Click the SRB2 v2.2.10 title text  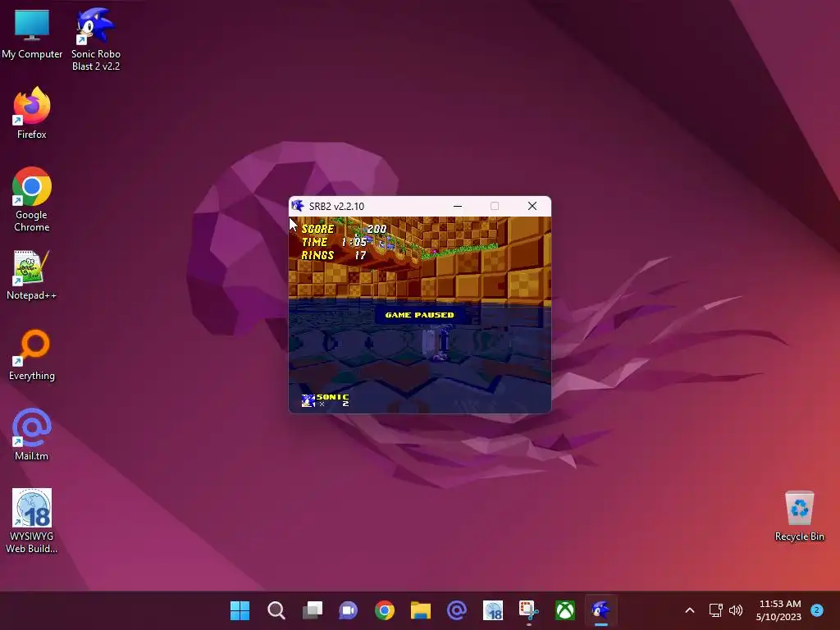[x=336, y=206]
